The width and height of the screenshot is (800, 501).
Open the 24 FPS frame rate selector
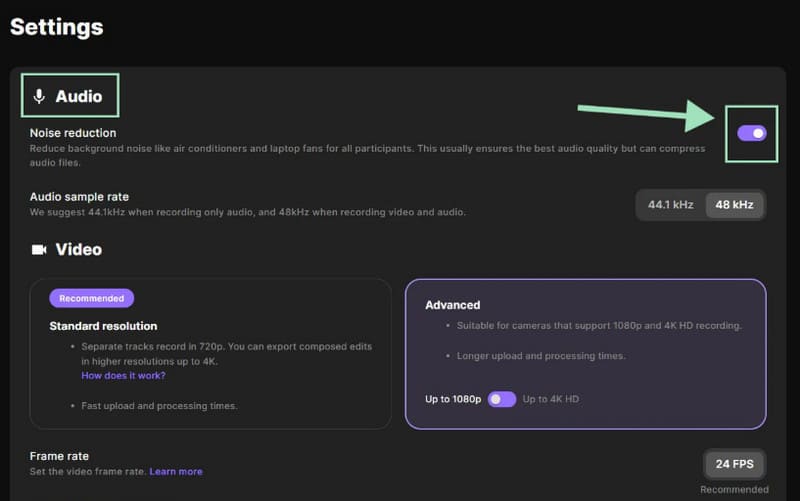[x=735, y=464]
